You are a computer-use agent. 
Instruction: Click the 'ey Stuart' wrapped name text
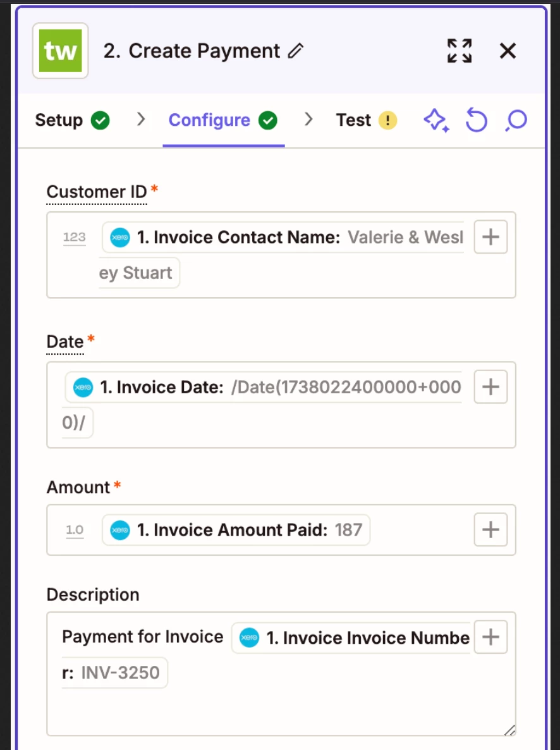coord(136,273)
